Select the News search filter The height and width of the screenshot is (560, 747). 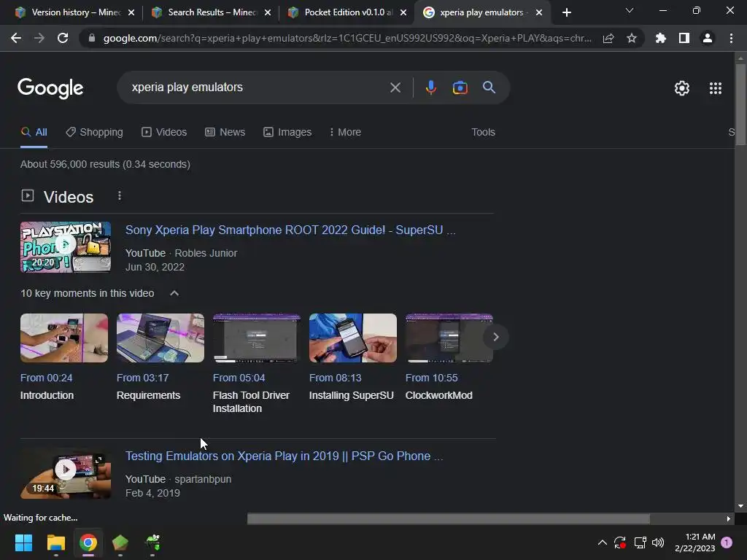(225, 132)
